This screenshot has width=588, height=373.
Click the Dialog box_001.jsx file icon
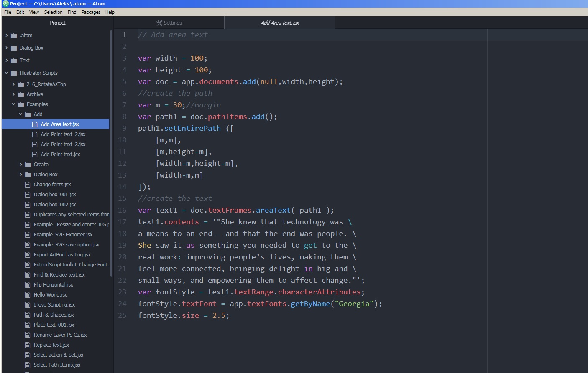pyautogui.click(x=28, y=195)
